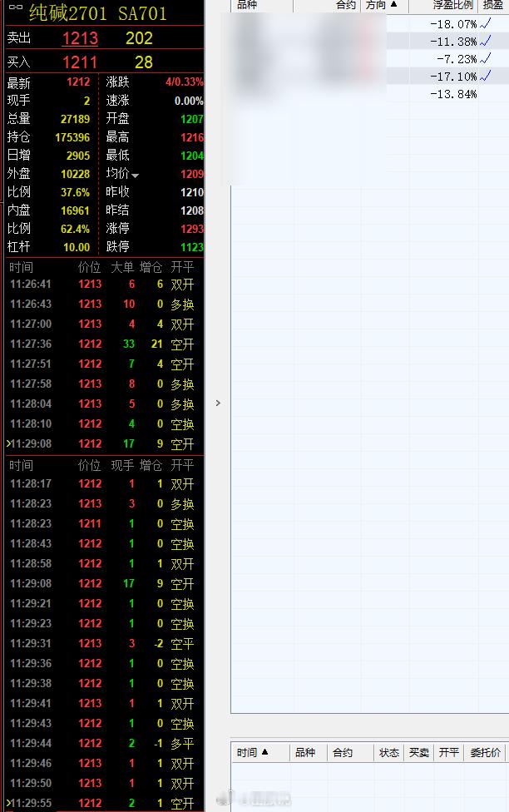Click the 开盘 price 1207

(191, 119)
